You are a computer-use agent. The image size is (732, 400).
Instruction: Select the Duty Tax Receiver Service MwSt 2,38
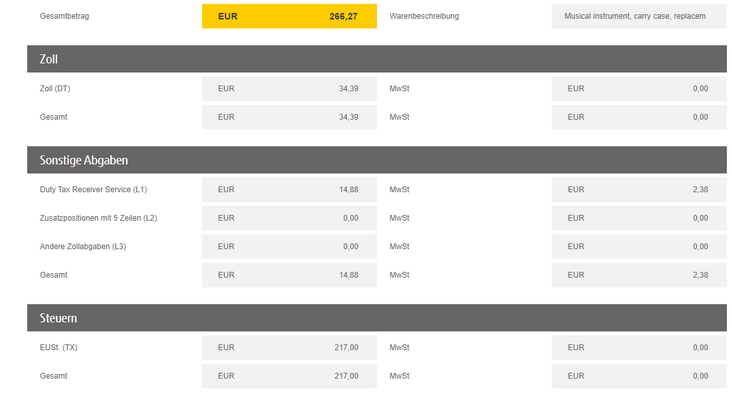pyautogui.click(x=639, y=189)
